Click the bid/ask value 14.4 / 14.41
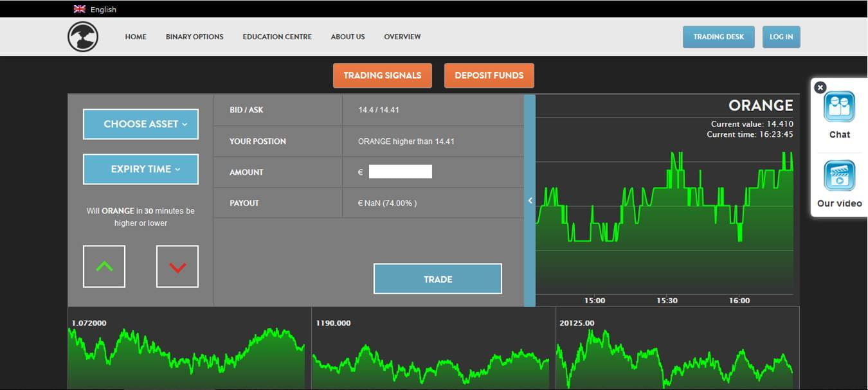The height and width of the screenshot is (390, 868). click(379, 110)
